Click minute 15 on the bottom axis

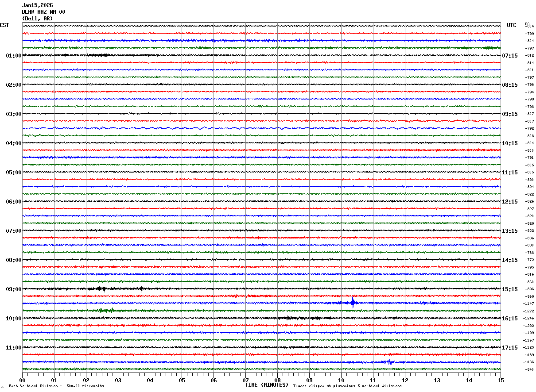click(x=500, y=380)
